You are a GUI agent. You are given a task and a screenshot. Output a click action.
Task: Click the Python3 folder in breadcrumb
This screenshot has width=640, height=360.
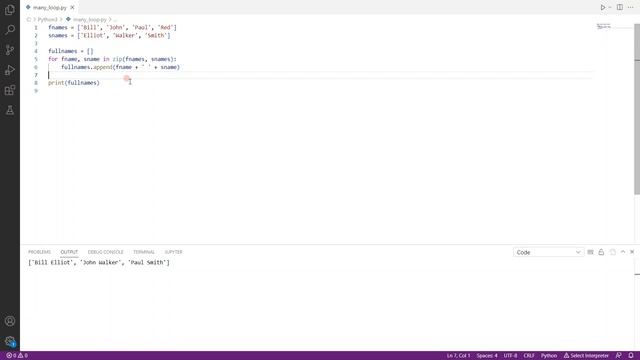coord(47,19)
